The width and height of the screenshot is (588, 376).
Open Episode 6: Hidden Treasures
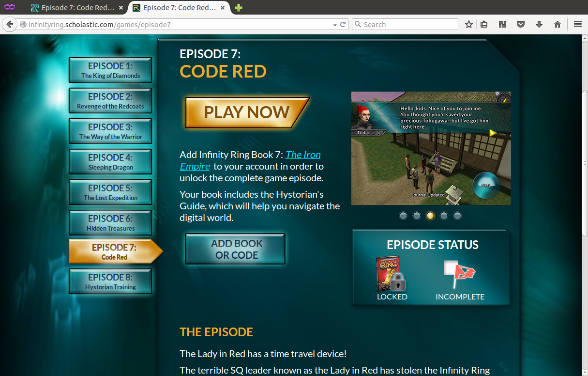110,223
